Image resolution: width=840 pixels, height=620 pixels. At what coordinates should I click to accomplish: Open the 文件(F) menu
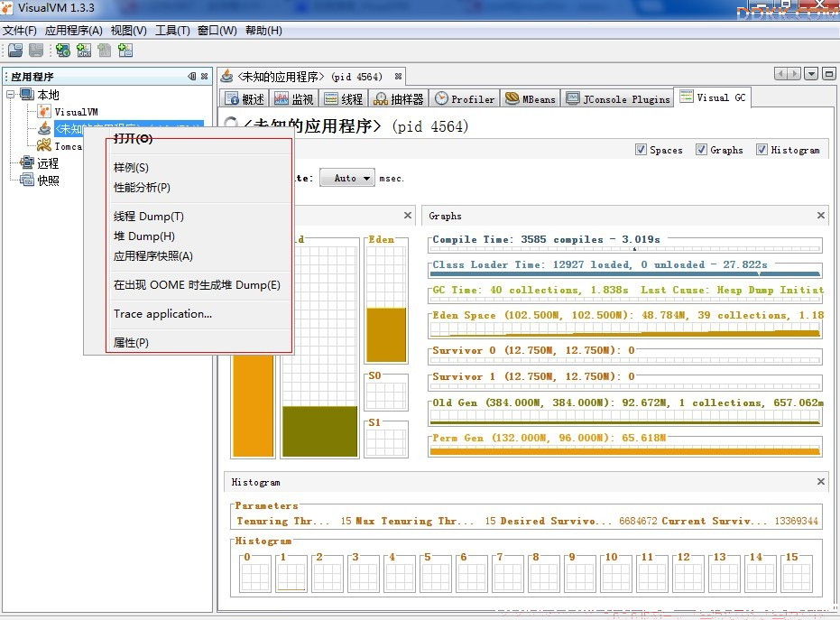pyautogui.click(x=20, y=31)
